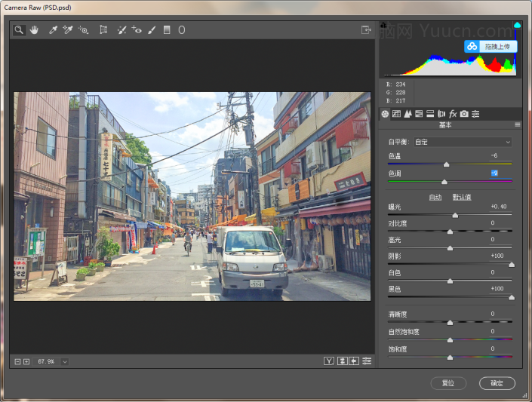Activate the Spot Removal tool
532x402 pixels.
point(121,30)
